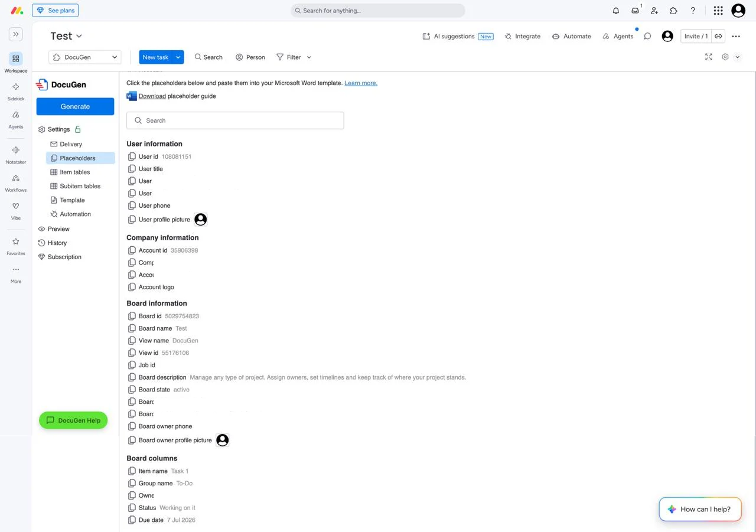Expand the left sidebar with arrows icon
Screen dimensions: 756x532
pos(16,34)
